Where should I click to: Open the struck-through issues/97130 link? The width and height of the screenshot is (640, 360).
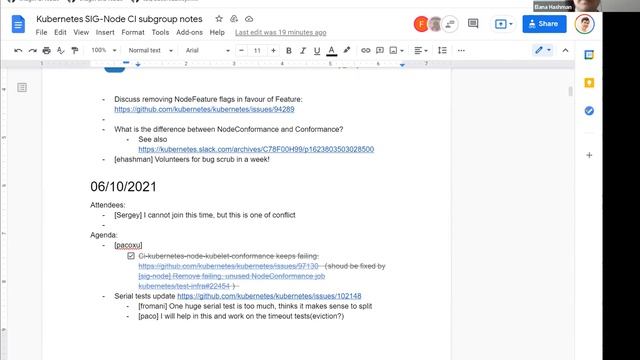coord(228,266)
